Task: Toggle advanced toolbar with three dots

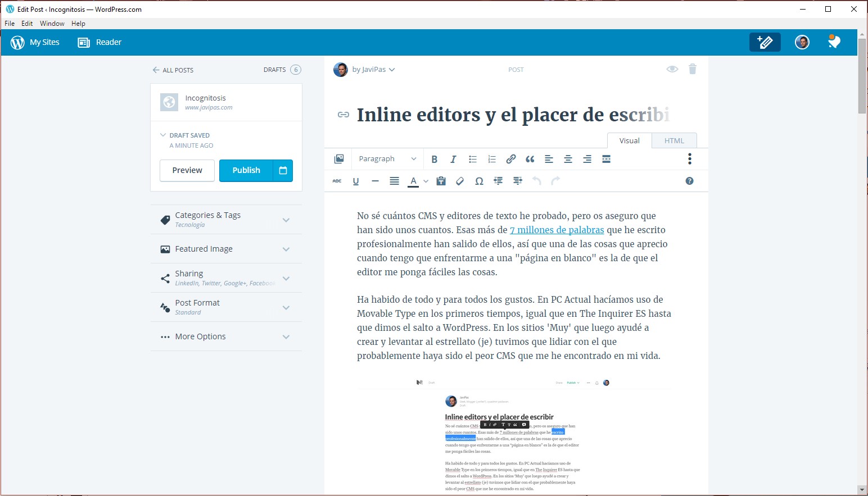Action: point(690,159)
